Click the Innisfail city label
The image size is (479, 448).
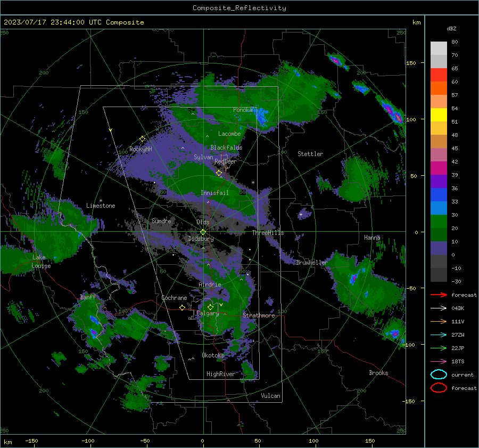[214, 193]
